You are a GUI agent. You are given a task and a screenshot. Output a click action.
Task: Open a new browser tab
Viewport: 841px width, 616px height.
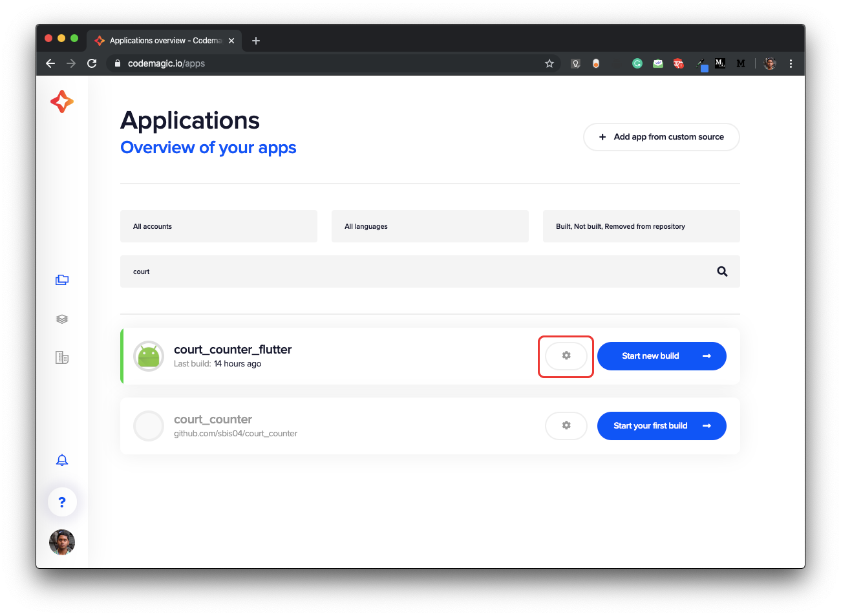[x=256, y=41]
